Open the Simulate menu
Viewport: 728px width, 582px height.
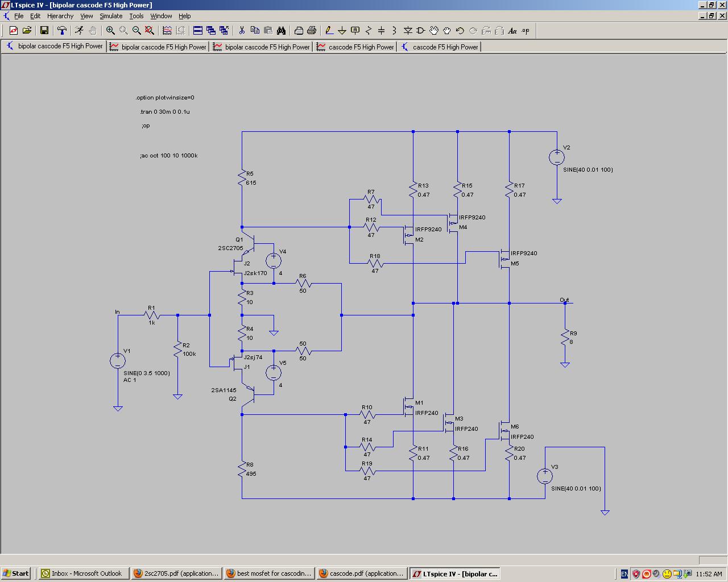(111, 16)
